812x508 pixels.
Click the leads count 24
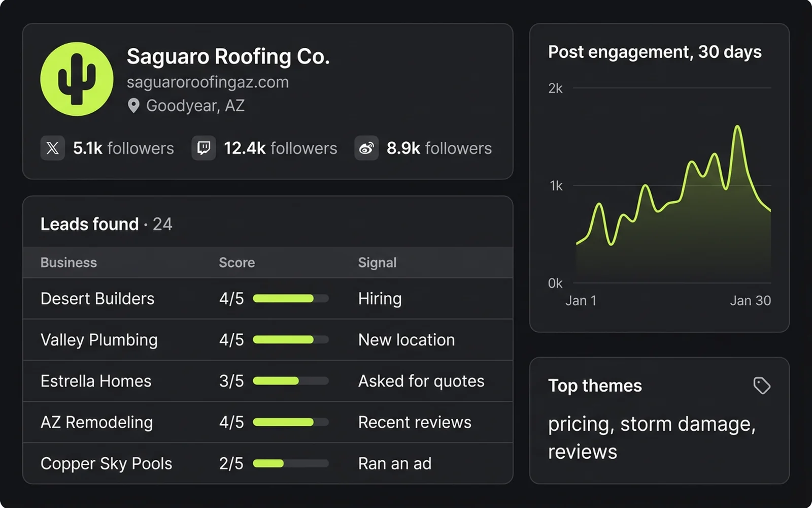click(x=162, y=224)
